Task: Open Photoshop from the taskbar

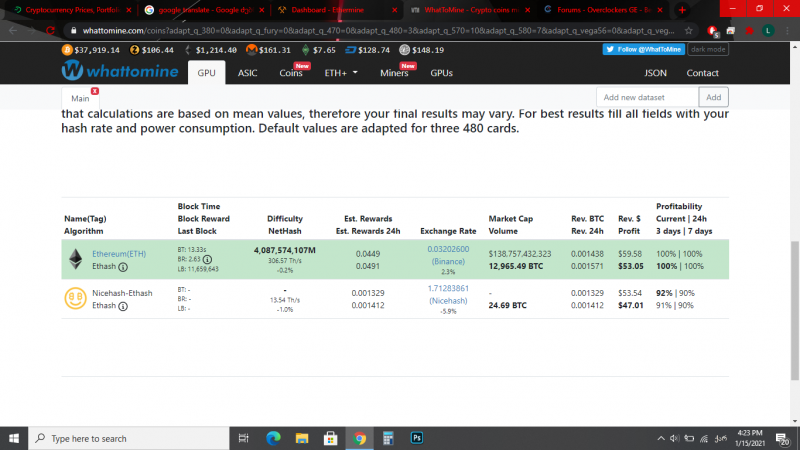Action: pyautogui.click(x=417, y=438)
